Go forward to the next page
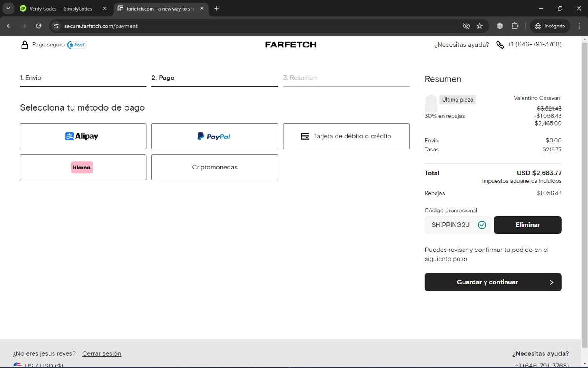Viewport: 588px width, 368px height. click(24, 26)
